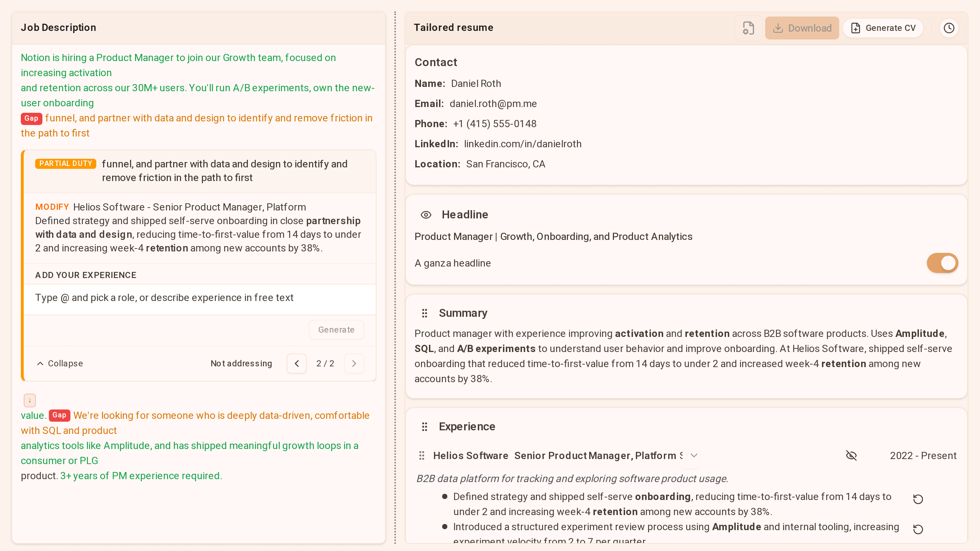Click the Generate CV button
The height and width of the screenshot is (551, 980).
883,28
